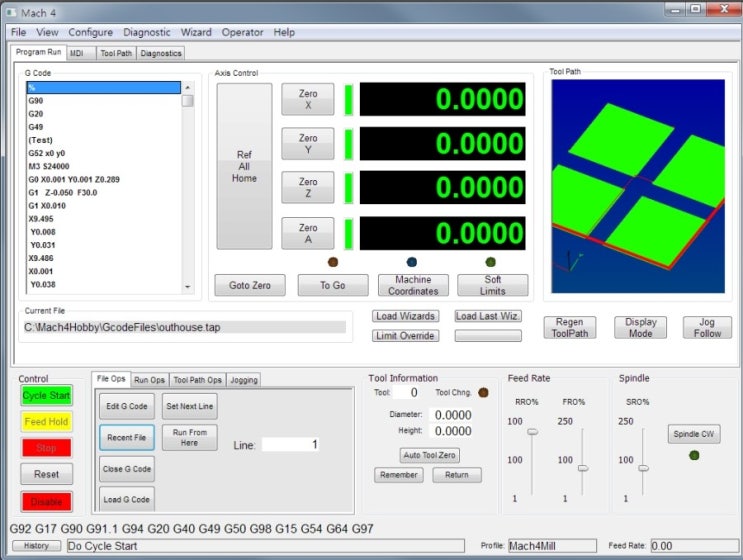Click the Spindle CW green LED
Image resolution: width=743 pixels, height=560 pixels.
pos(694,455)
